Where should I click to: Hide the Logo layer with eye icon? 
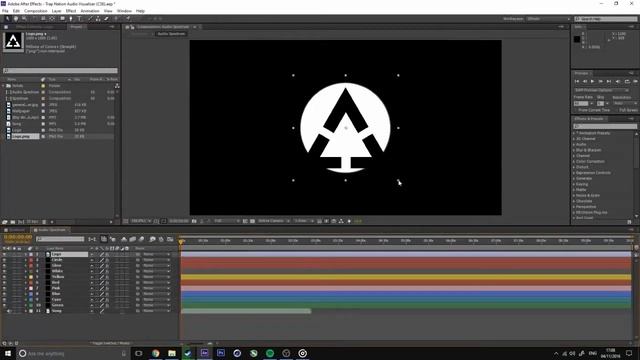[x=4, y=254]
